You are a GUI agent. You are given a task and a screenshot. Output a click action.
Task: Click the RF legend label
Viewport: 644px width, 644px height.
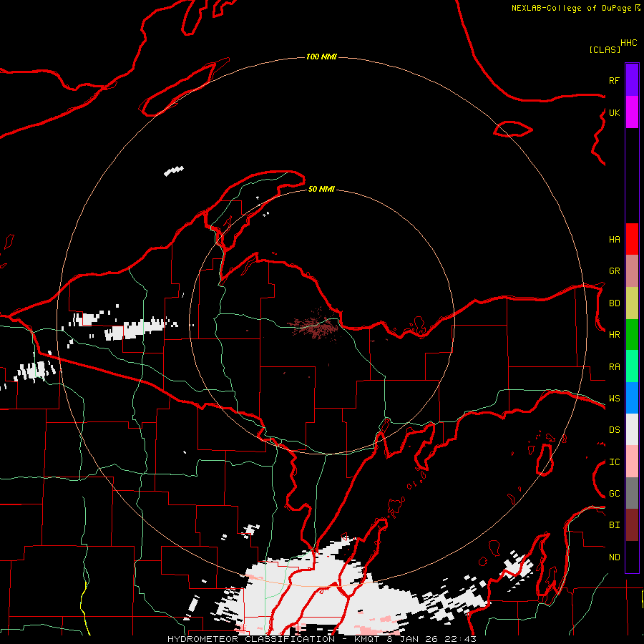pos(614,80)
